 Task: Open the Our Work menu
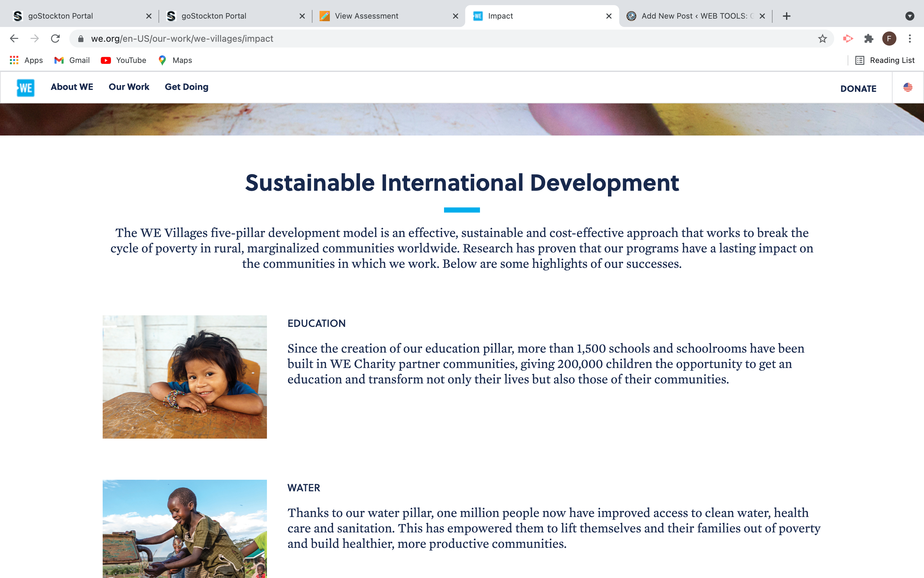(x=129, y=87)
